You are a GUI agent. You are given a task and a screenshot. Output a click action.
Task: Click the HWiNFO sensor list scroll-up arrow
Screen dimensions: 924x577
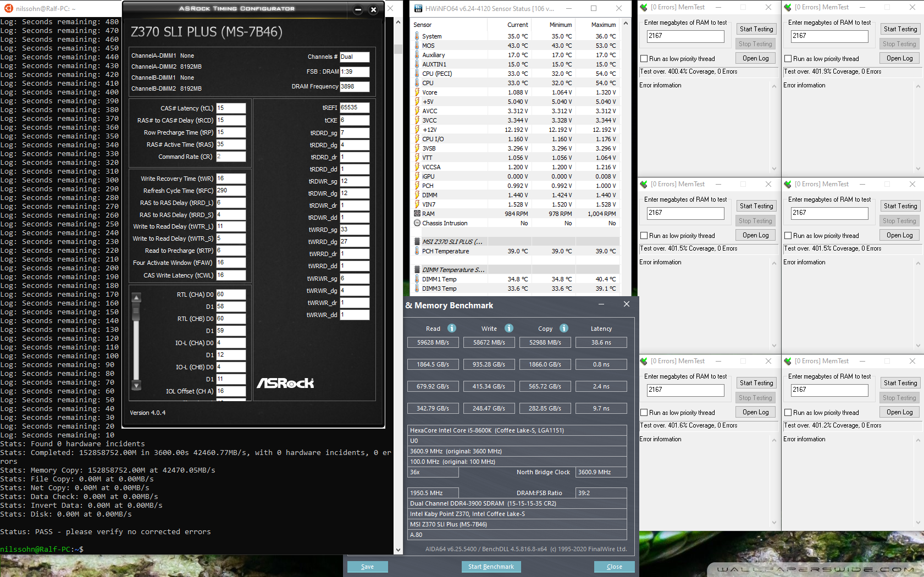point(625,24)
